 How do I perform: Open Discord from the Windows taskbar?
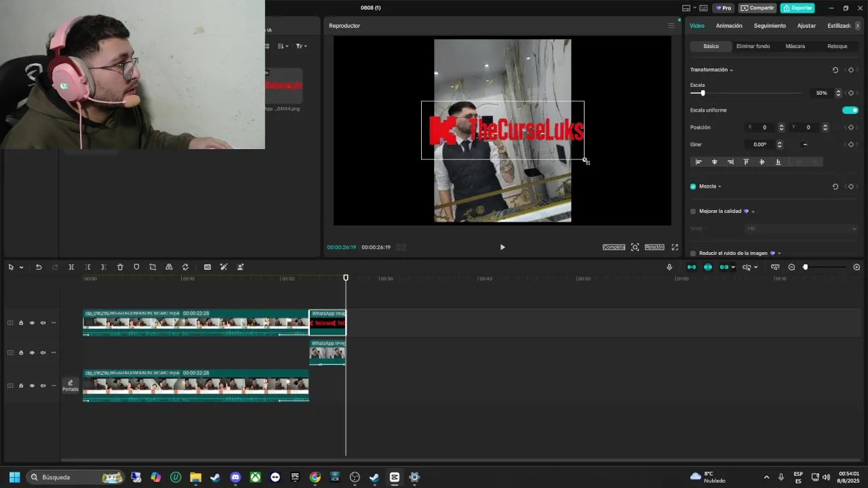click(235, 477)
